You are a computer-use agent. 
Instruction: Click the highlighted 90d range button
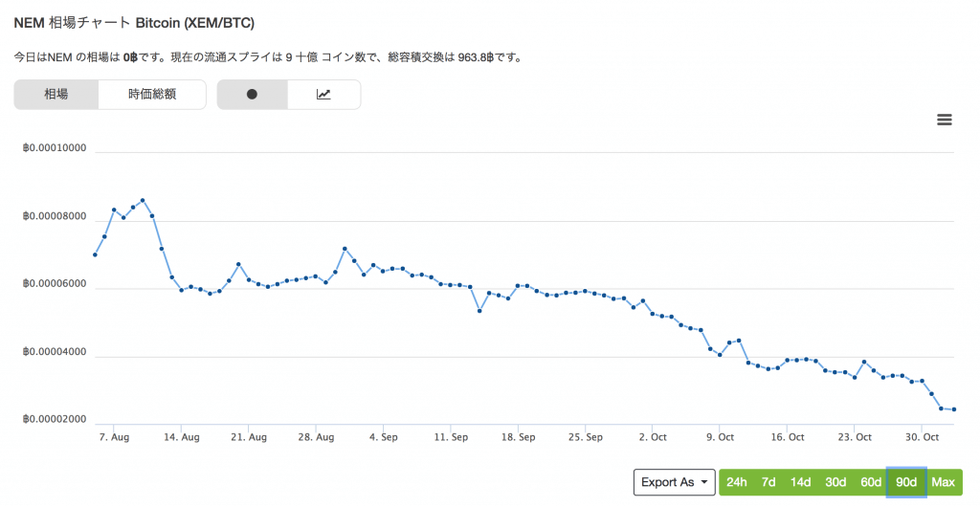(x=906, y=482)
